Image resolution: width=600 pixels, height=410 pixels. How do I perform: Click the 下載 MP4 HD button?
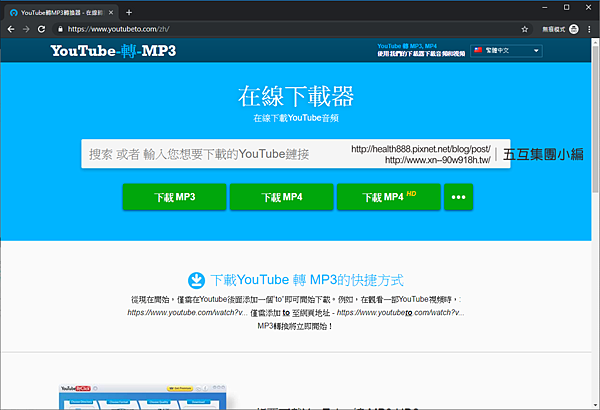(x=389, y=197)
